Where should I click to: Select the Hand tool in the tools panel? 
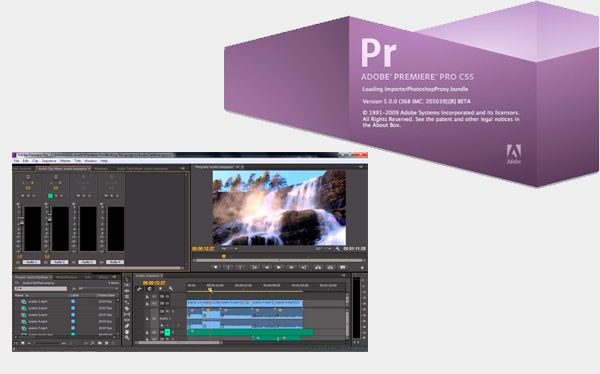tap(127, 332)
